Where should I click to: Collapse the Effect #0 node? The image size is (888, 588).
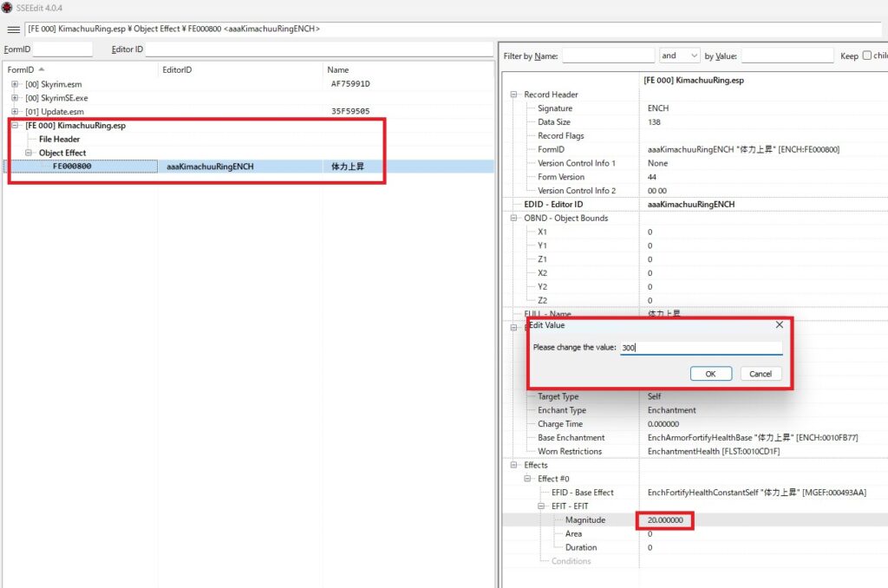529,479
